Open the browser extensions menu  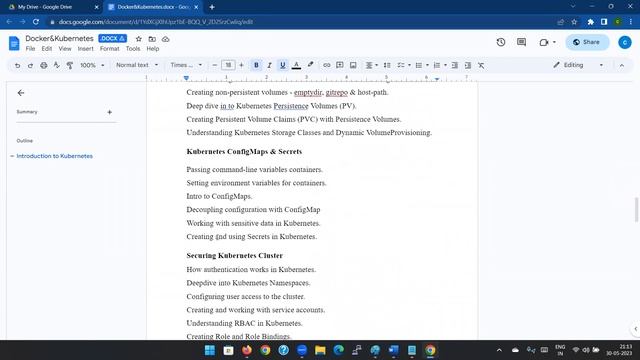[590, 22]
